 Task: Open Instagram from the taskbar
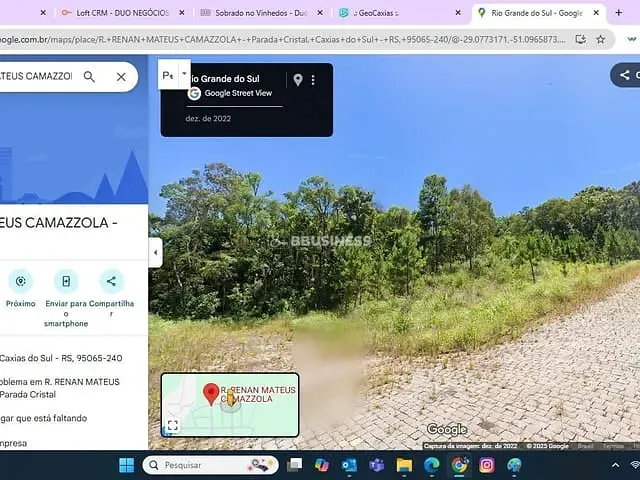point(487,465)
